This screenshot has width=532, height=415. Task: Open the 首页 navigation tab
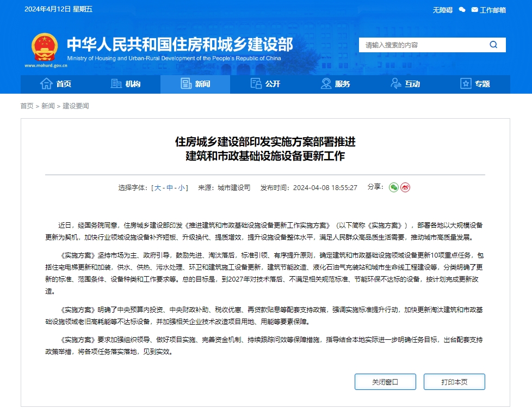(55, 84)
